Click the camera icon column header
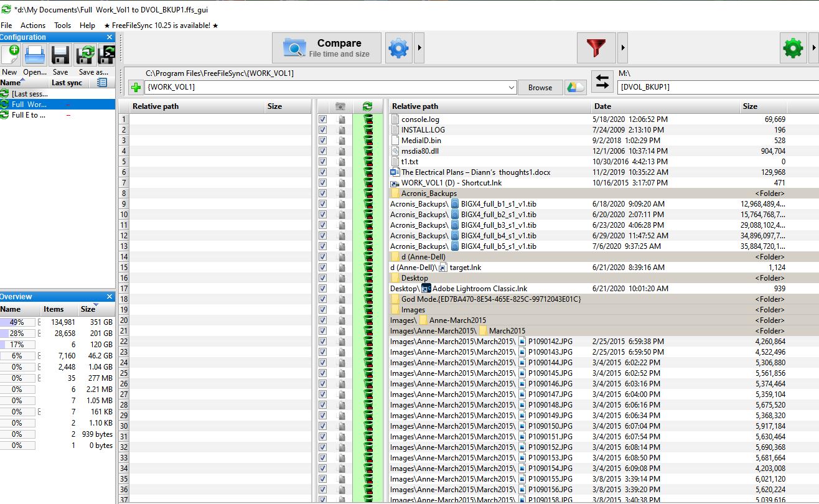The height and width of the screenshot is (504, 819). pos(340,106)
